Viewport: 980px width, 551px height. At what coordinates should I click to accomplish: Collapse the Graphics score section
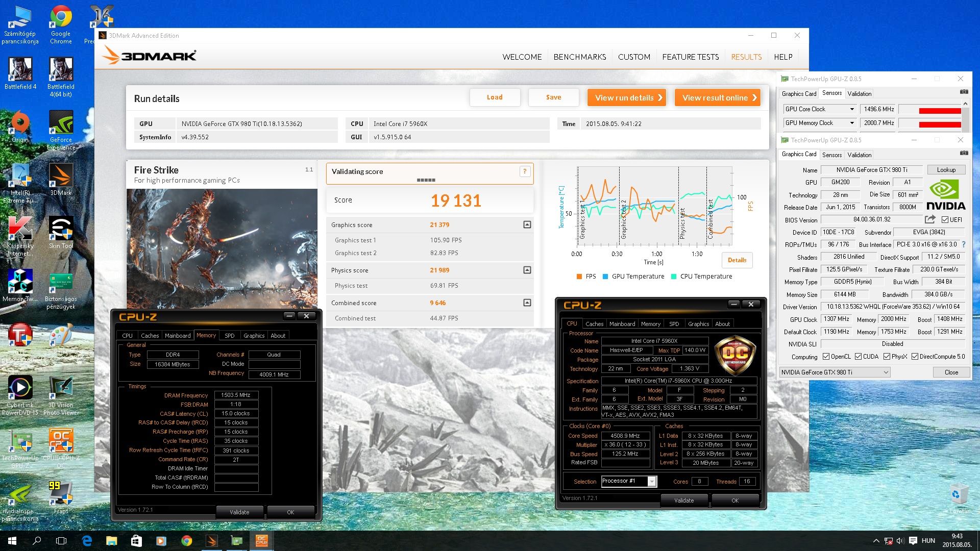click(x=527, y=224)
